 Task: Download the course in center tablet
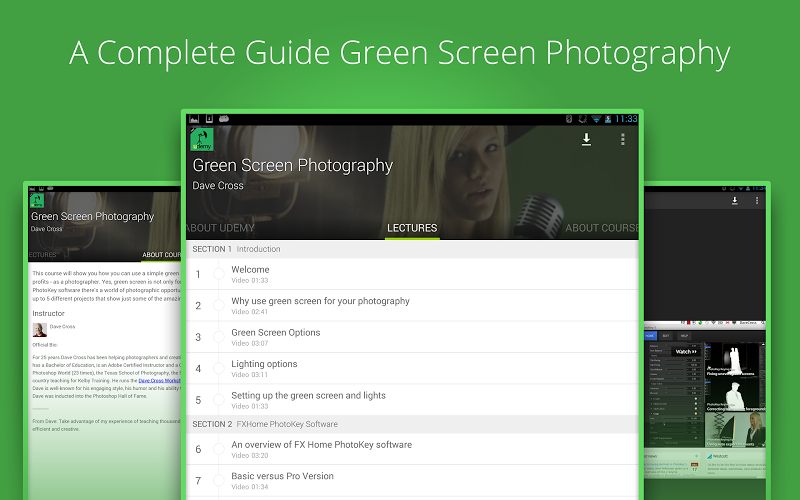pyautogui.click(x=587, y=139)
